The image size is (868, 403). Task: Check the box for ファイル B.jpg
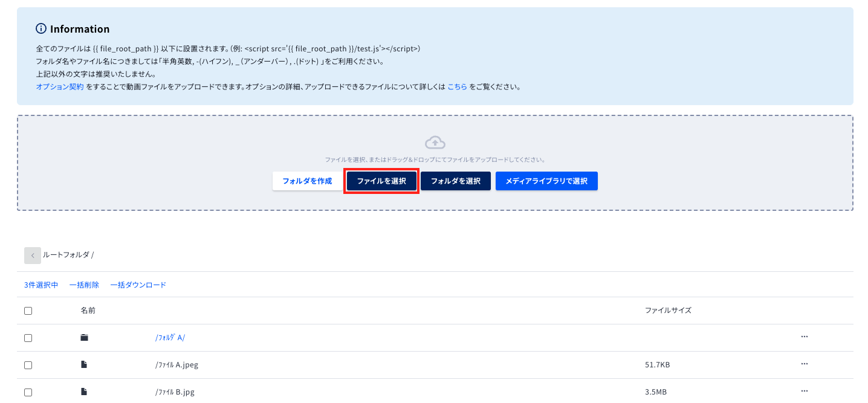tap(28, 392)
